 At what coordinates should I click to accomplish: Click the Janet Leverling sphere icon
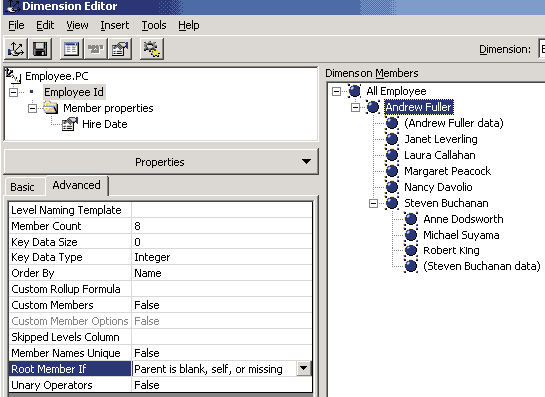pos(392,139)
